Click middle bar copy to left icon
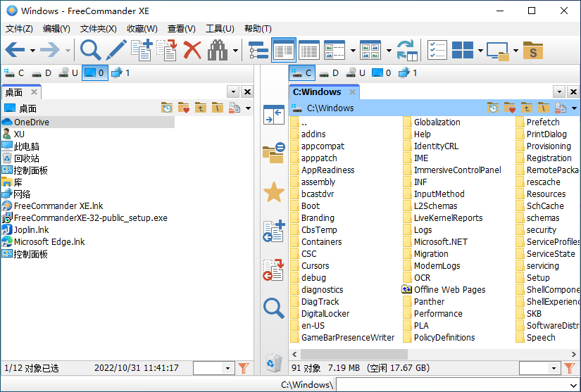Image resolution: width=581 pixels, height=392 pixels. click(274, 232)
